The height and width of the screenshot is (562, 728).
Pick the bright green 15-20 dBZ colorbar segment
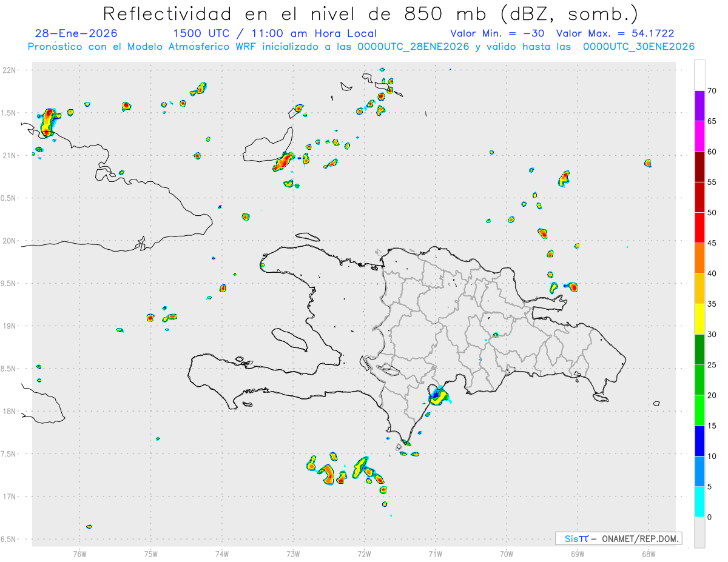[x=700, y=410]
